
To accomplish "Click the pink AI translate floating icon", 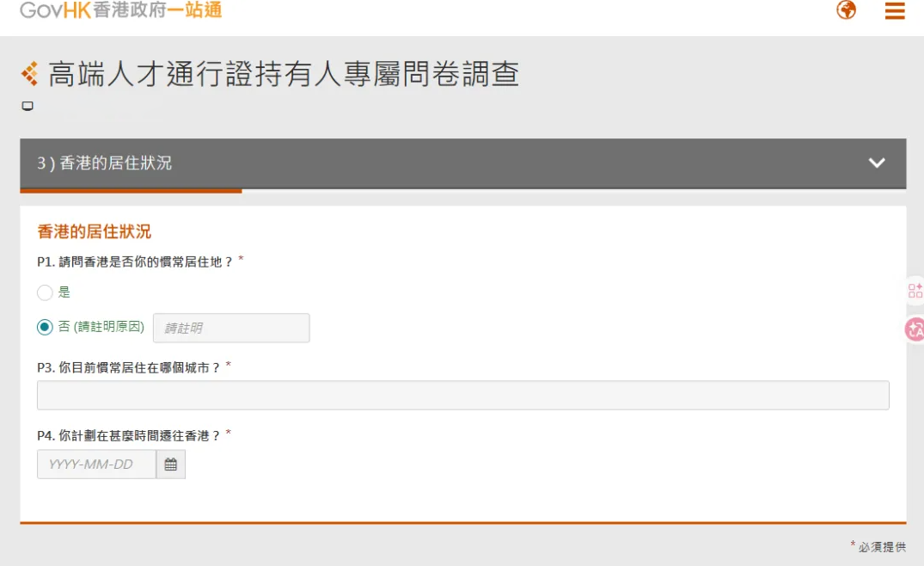I will pos(915,329).
